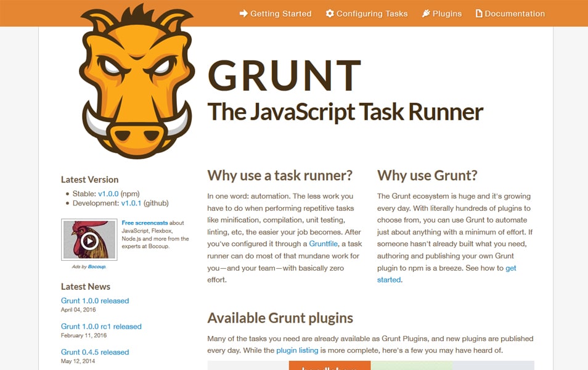Screen dimensions: 588x370
Task: Open stable version v1.0.0 link
Action: [108, 194]
